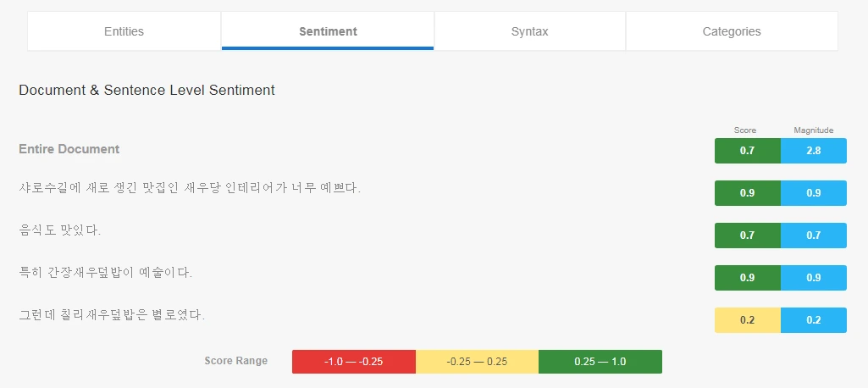The image size is (868, 388).
Task: Click the sentence beginning with 그런데 칠리새우덮밥은
Action: 112,315
